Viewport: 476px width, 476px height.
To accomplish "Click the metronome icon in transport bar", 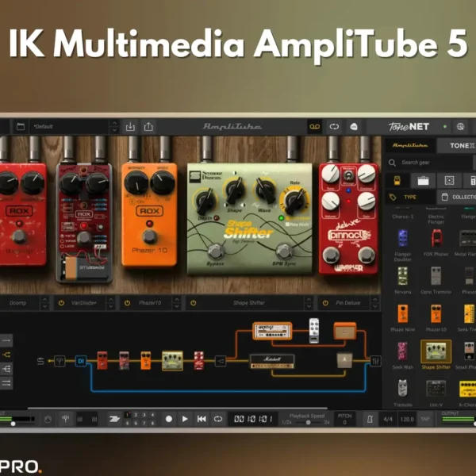I will click(x=370, y=419).
